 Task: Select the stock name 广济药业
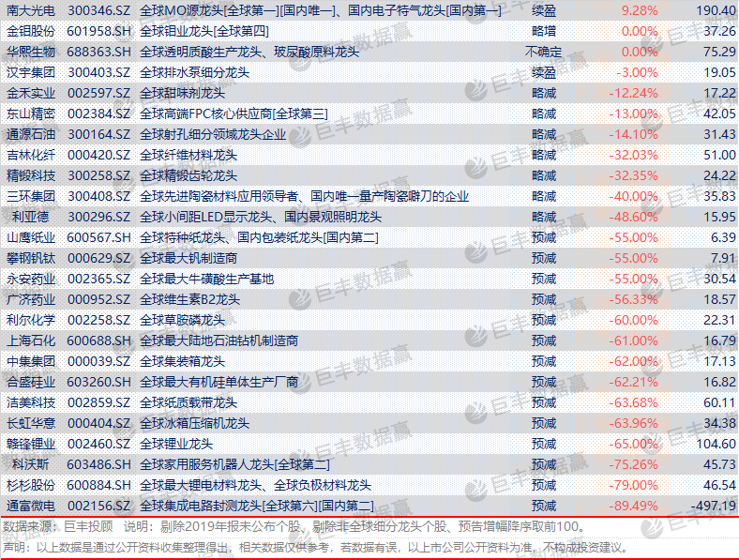click(31, 299)
